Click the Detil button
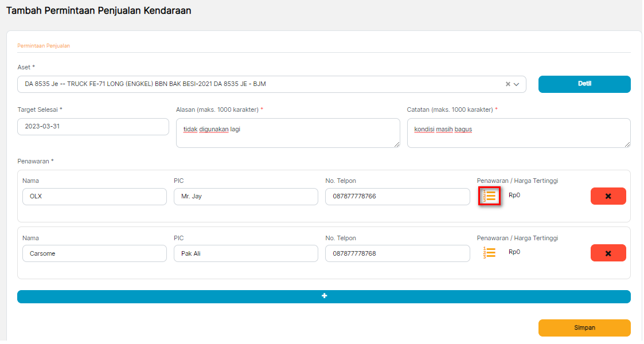 coord(584,84)
